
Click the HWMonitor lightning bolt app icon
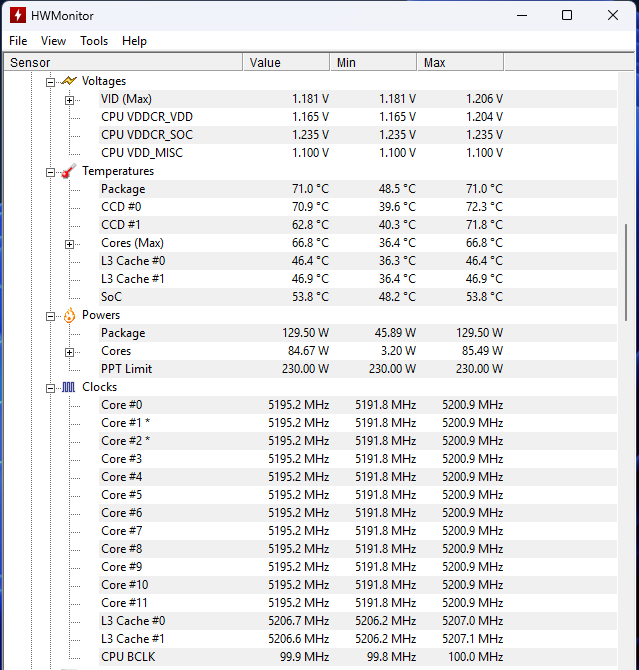click(18, 15)
